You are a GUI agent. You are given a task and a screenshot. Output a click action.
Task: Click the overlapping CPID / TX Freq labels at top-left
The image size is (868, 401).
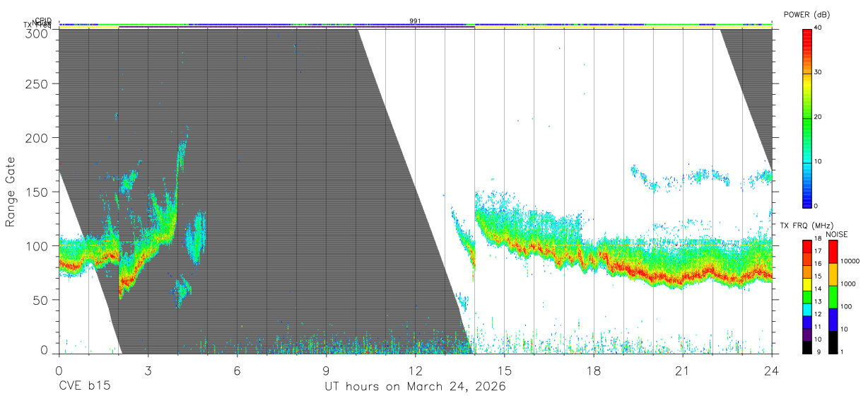pyautogui.click(x=38, y=23)
